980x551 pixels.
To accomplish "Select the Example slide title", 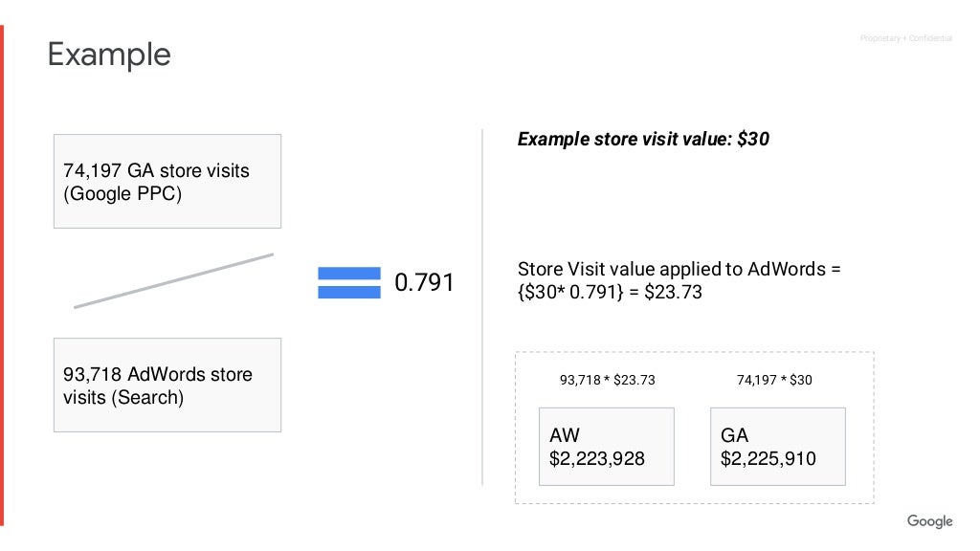I will pos(109,55).
